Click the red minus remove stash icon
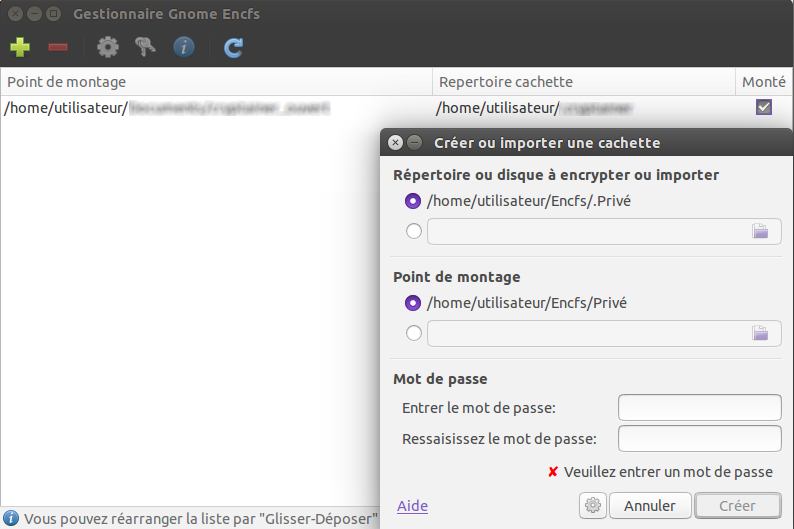 pyautogui.click(x=58, y=47)
